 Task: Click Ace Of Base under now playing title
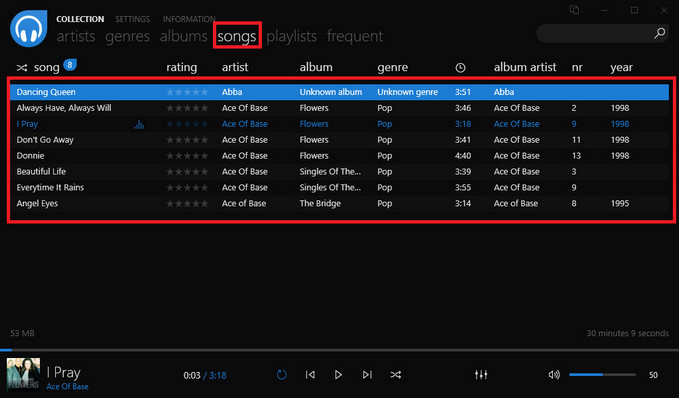[x=68, y=387]
